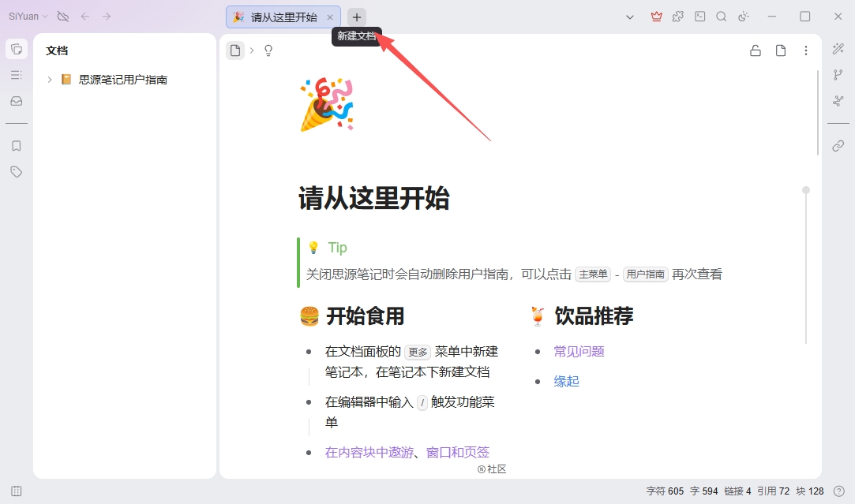Click the editor scroll position handle
Image resolution: width=855 pixels, height=504 pixels.
pos(806,190)
